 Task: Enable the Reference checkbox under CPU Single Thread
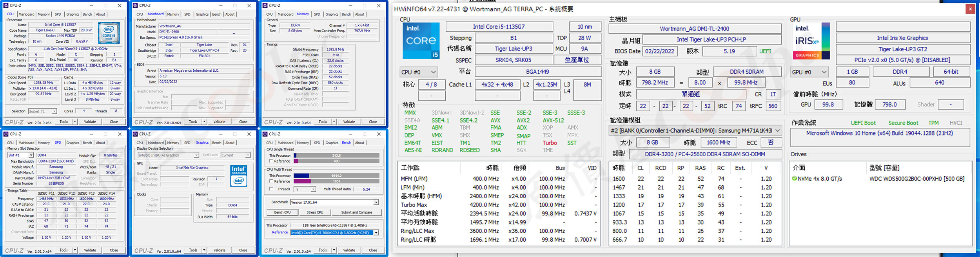271,161
